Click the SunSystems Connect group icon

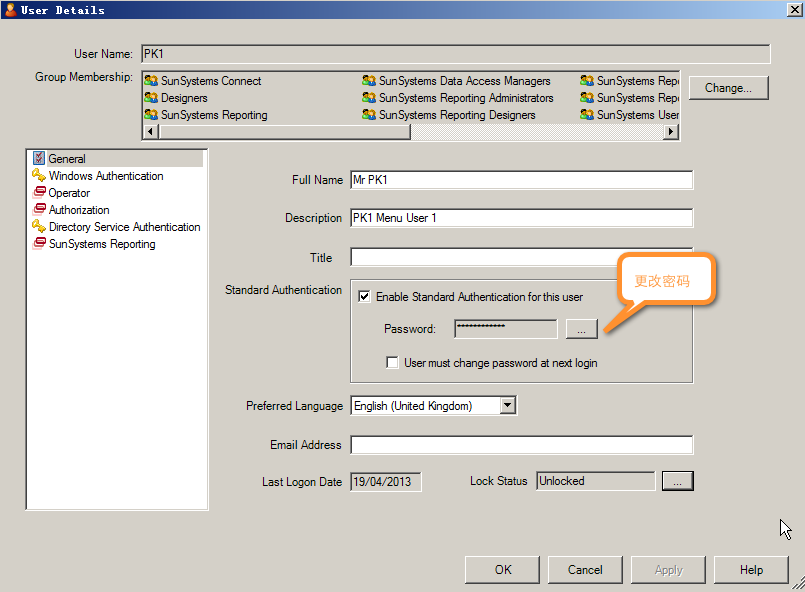tap(151, 81)
